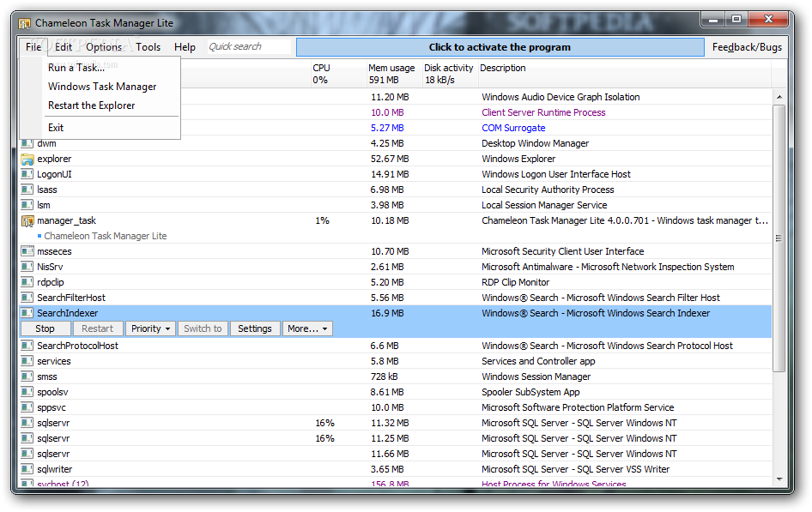Click the explorer process folder icon
This screenshot has height=512, width=812.
coord(27,159)
